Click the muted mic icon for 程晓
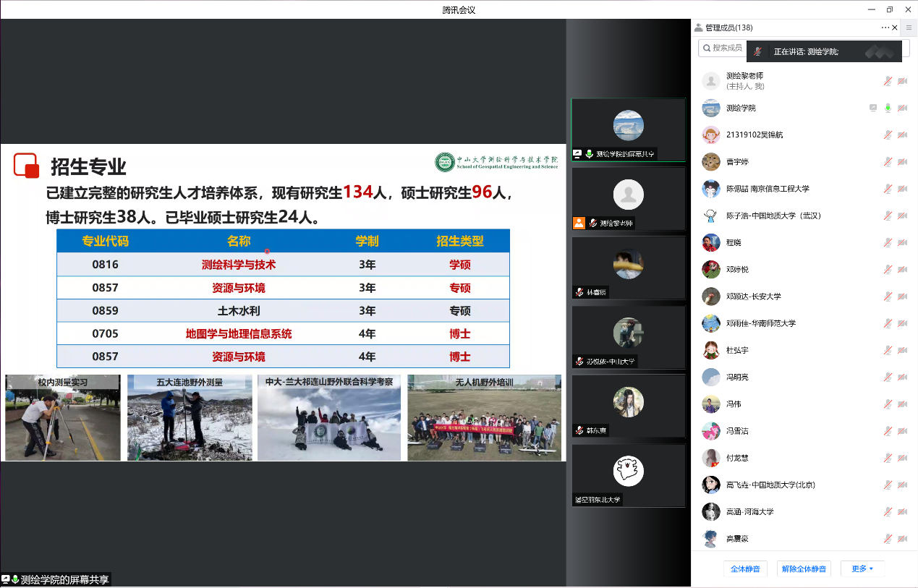 click(x=888, y=243)
